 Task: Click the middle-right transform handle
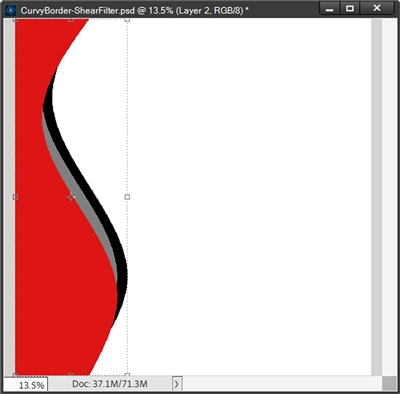(127, 197)
